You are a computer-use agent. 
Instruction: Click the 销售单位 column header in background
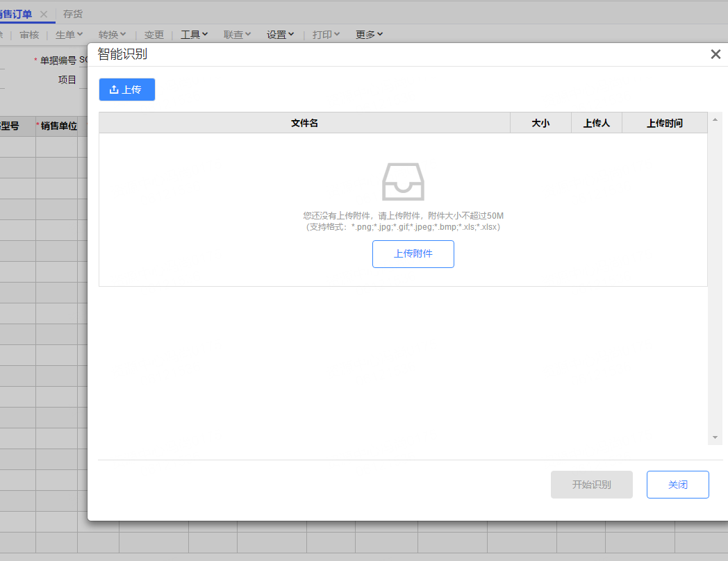[58, 126]
